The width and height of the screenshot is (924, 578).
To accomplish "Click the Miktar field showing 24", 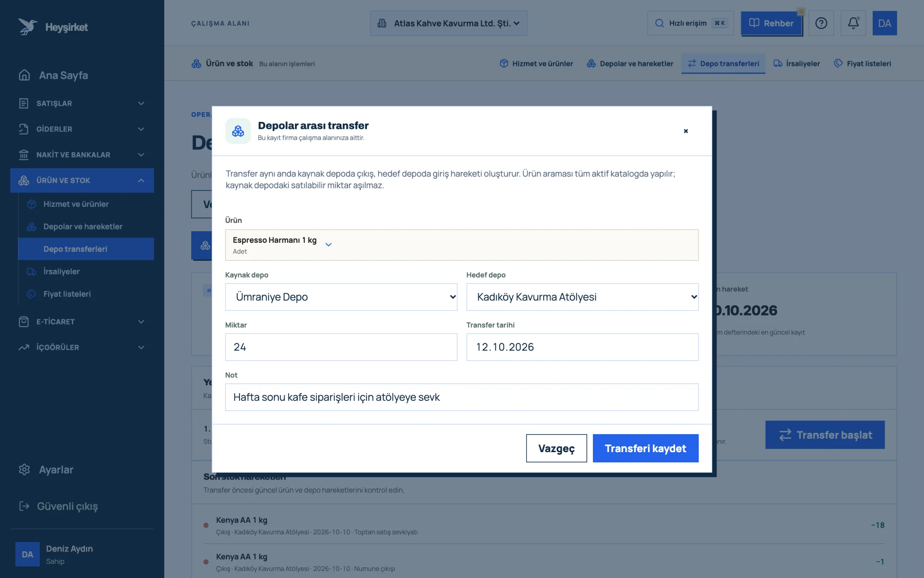I will [x=341, y=347].
